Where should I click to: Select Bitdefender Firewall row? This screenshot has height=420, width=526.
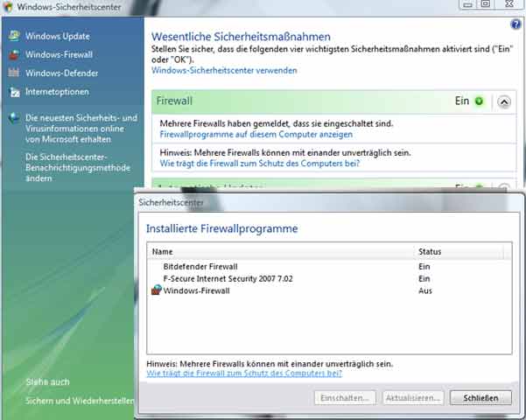[329, 266]
